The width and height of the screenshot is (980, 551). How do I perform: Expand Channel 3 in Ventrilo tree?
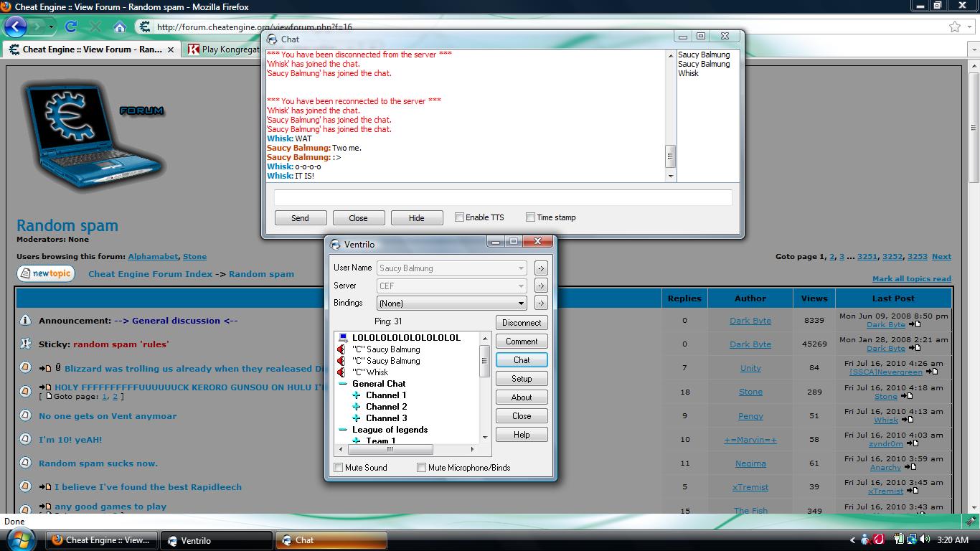(357, 418)
